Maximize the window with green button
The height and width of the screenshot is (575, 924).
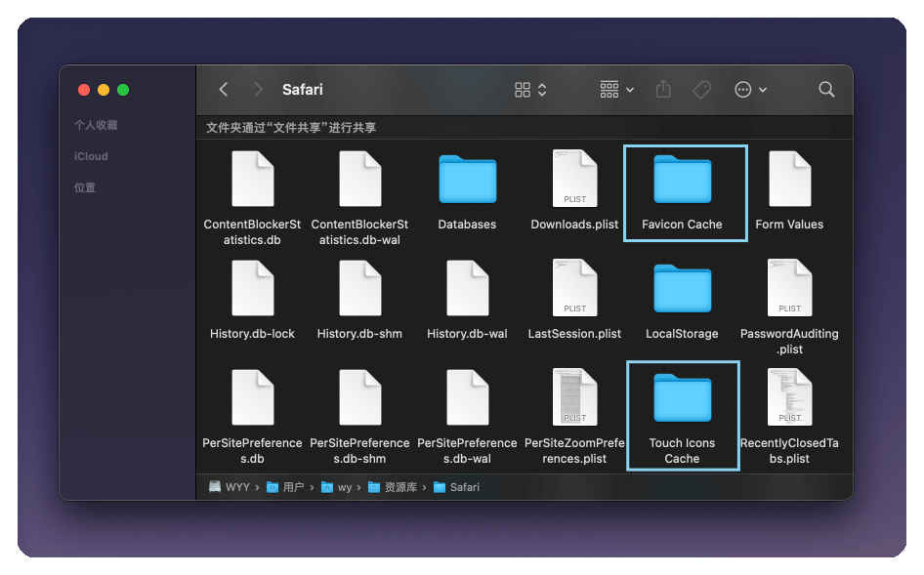pyautogui.click(x=122, y=90)
